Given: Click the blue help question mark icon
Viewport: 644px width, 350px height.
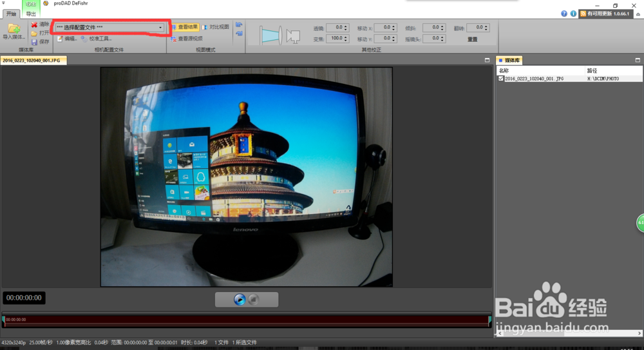Looking at the screenshot, I should 564,14.
